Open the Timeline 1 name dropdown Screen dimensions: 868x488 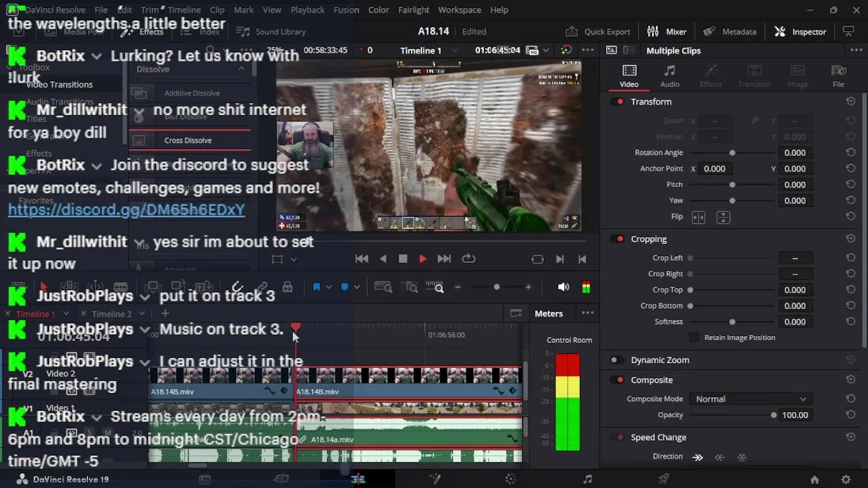(455, 51)
